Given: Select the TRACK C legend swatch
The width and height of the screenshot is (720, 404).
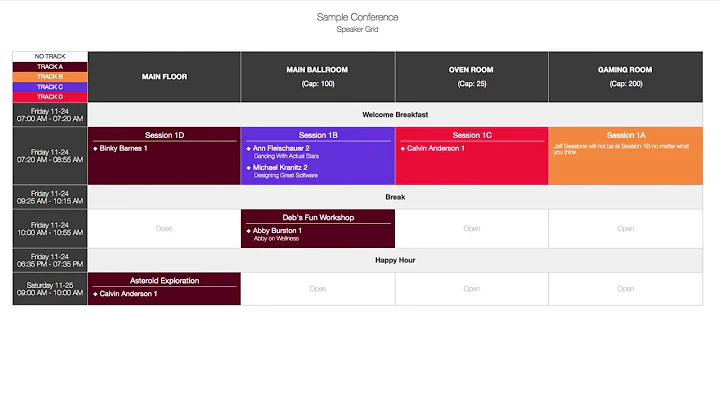Looking at the screenshot, I should pyautogui.click(x=50, y=87).
